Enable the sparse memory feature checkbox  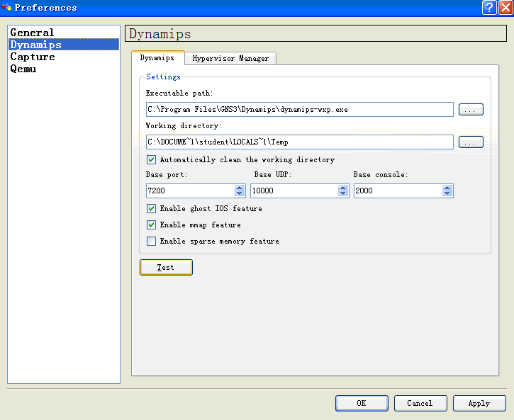(151, 242)
